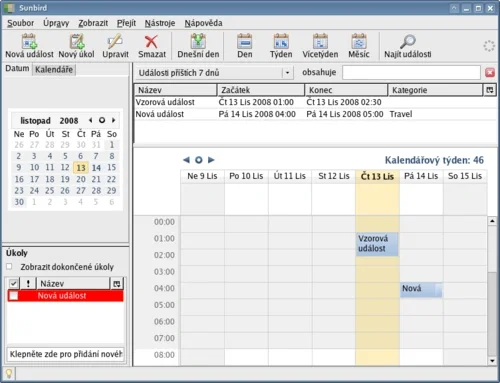Open the Přejít menu
The height and width of the screenshot is (383, 500).
126,23
